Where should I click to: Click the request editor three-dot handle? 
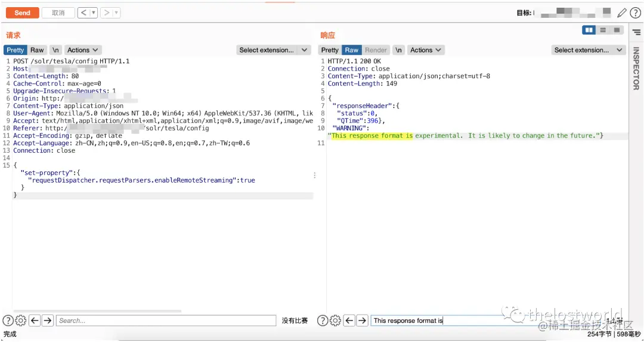[x=315, y=175]
